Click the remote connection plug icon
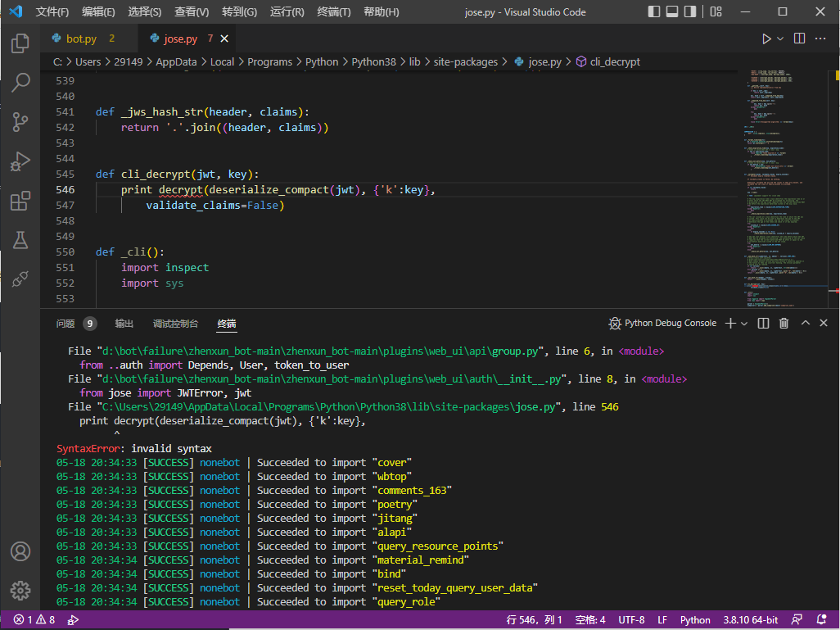This screenshot has width=840, height=630. (20, 279)
